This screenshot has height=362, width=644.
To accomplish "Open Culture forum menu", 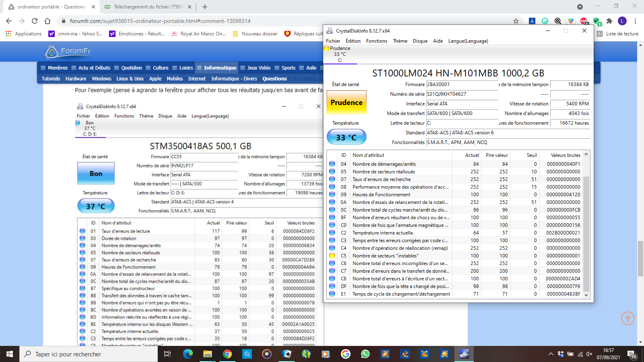I will [157, 68].
